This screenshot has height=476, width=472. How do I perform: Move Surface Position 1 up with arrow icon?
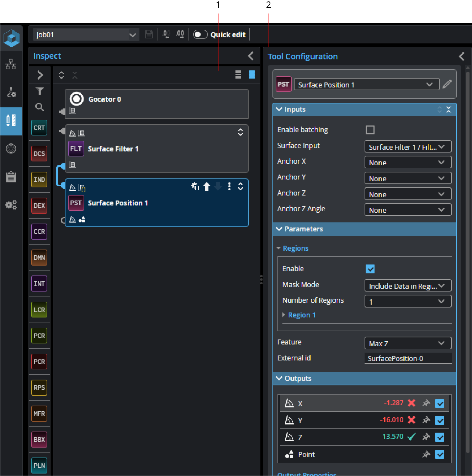(x=207, y=187)
